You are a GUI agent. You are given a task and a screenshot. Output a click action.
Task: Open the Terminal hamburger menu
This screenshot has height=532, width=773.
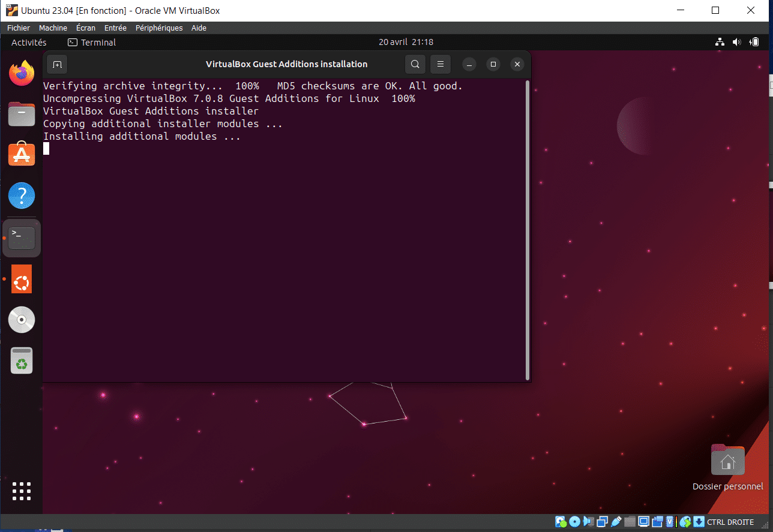click(x=440, y=64)
